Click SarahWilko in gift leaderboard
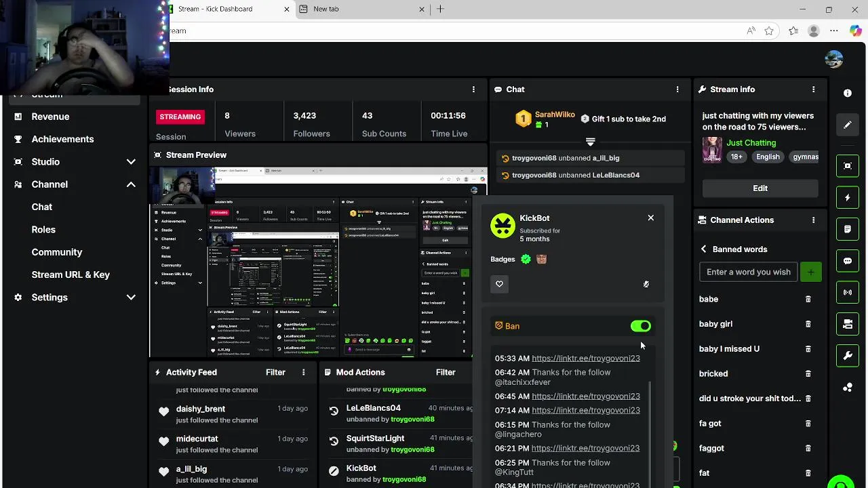This screenshot has height=488, width=868. [x=555, y=115]
